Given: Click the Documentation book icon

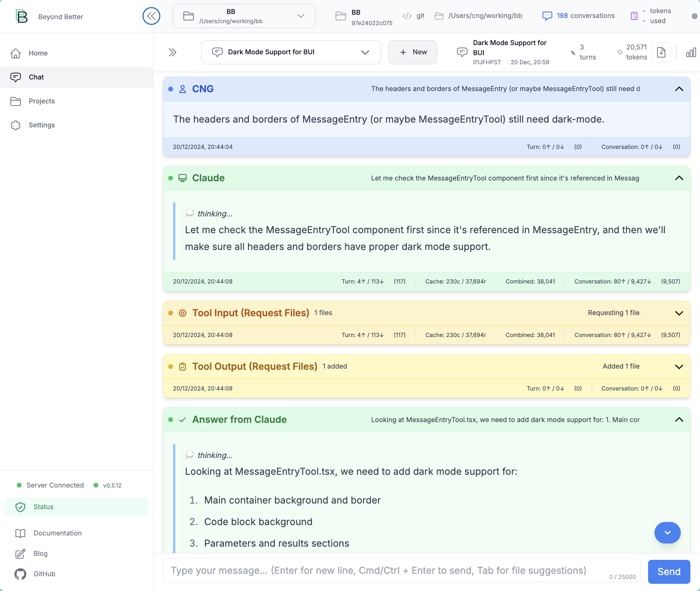Looking at the screenshot, I should click(20, 533).
